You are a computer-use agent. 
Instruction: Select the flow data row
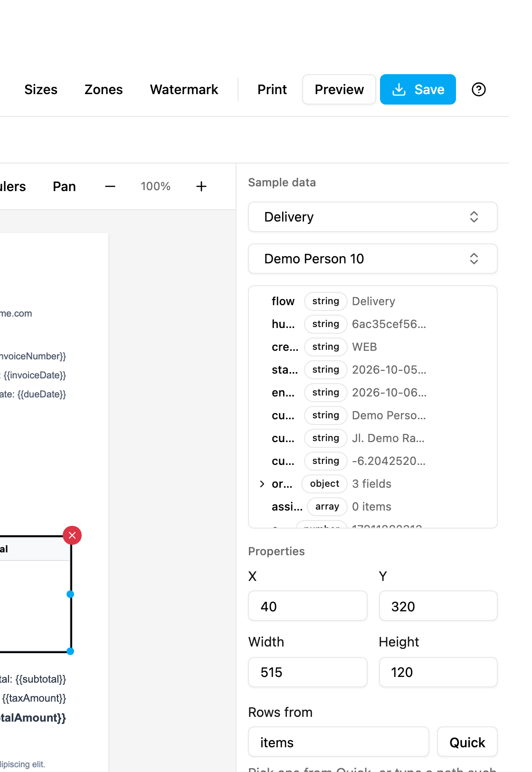point(373,301)
